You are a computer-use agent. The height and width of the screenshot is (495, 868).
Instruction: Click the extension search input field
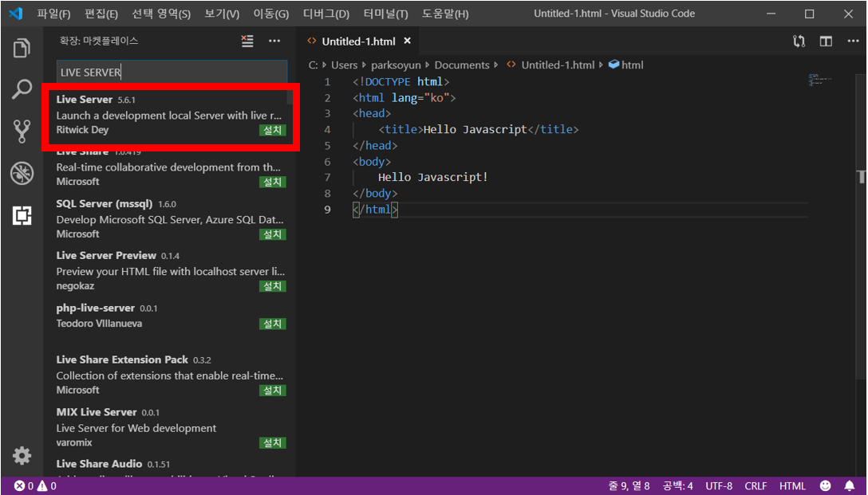coord(172,72)
